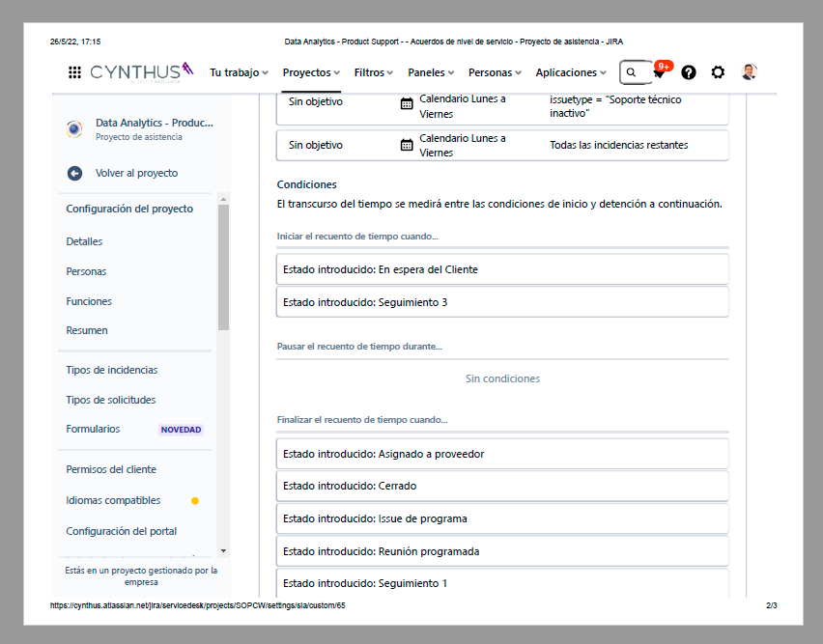
Task: Open the Personas top menu
Action: pyautogui.click(x=495, y=72)
